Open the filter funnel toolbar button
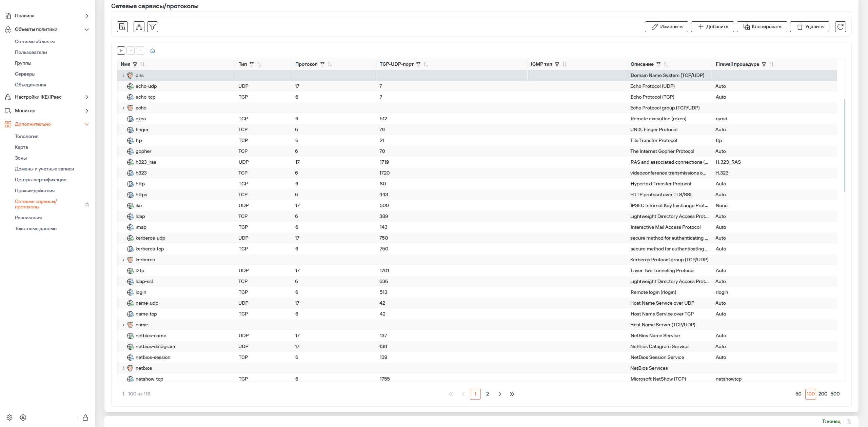 click(x=153, y=27)
